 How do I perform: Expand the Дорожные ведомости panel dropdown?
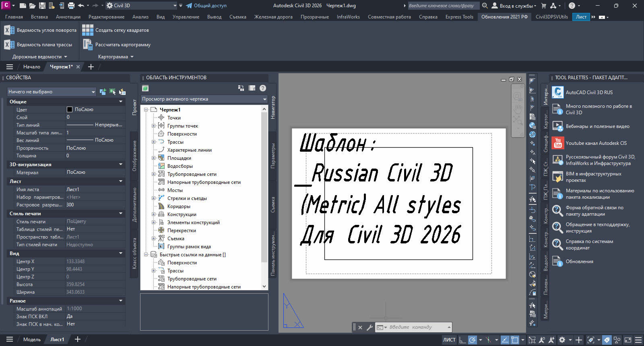coord(39,57)
